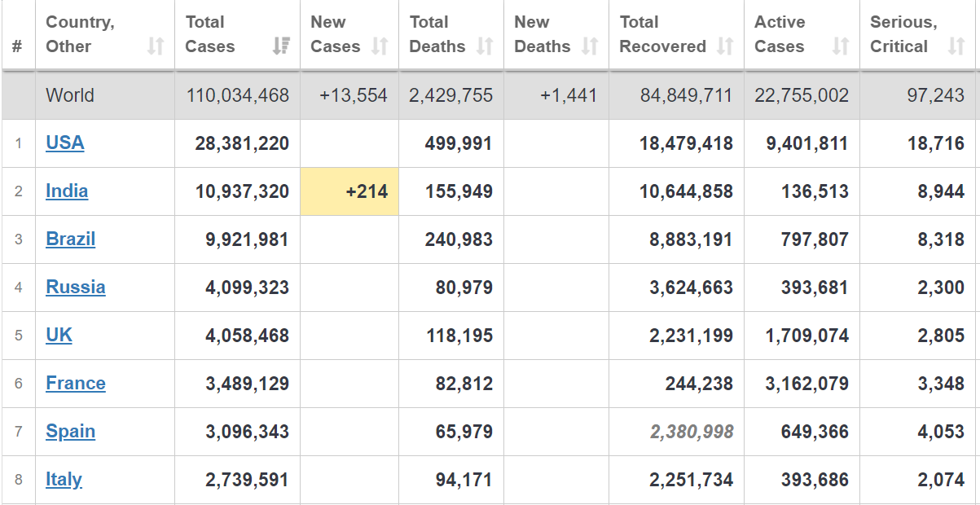This screenshot has height=505, width=980.
Task: Click the Serious, Critical sort icon
Action: click(956, 46)
